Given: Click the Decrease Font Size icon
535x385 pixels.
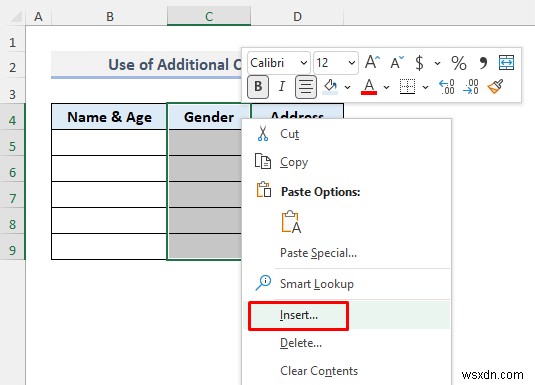Looking at the screenshot, I should coord(397,62).
